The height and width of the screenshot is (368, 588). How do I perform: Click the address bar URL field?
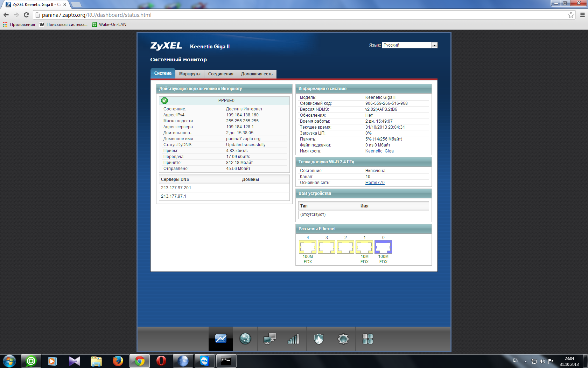(301, 15)
